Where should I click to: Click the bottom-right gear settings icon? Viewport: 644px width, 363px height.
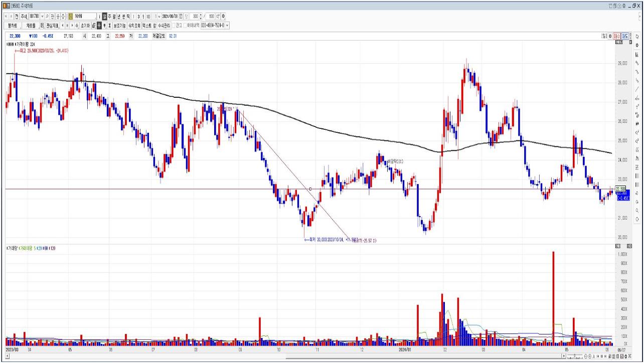(625, 356)
